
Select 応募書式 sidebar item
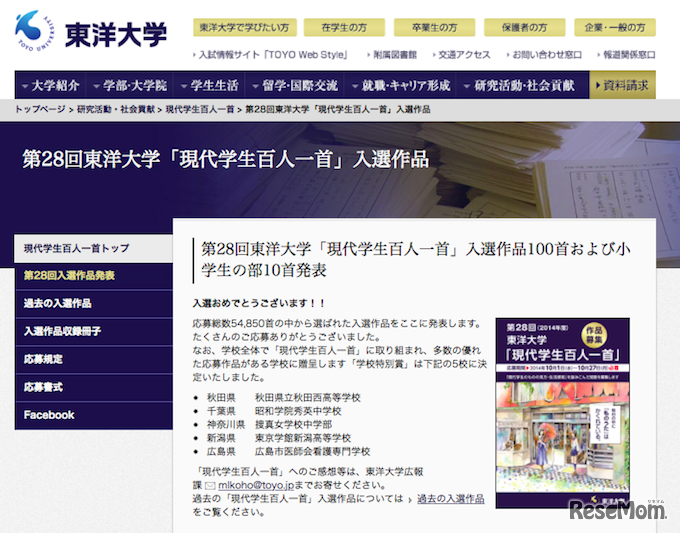tap(94, 387)
